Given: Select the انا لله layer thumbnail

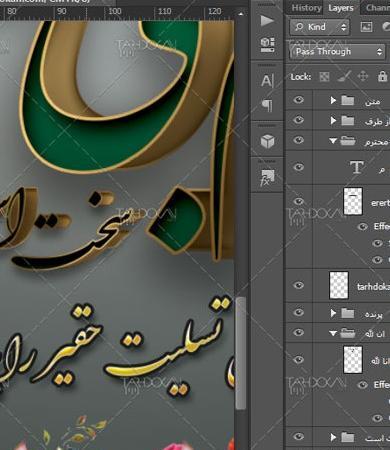Looking at the screenshot, I should 353,359.
